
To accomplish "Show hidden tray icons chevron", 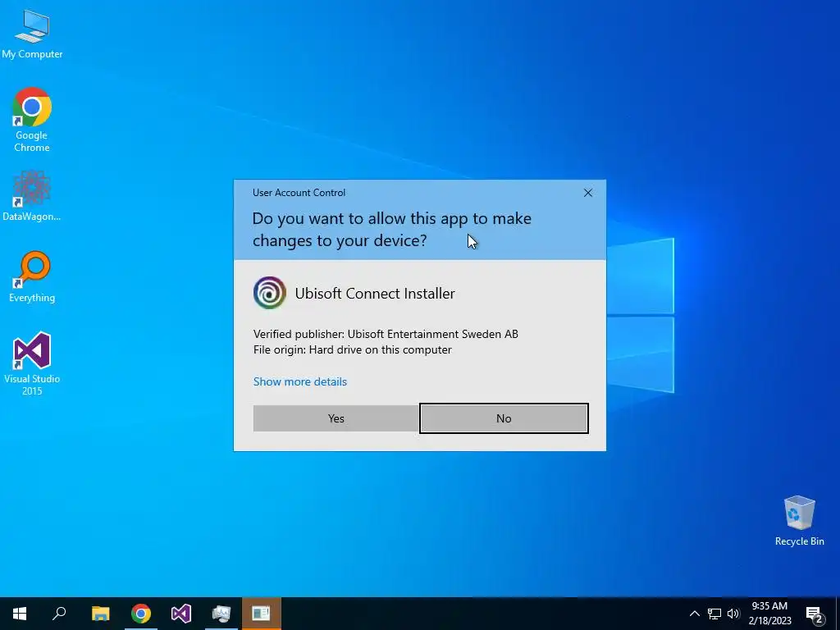I will point(694,614).
